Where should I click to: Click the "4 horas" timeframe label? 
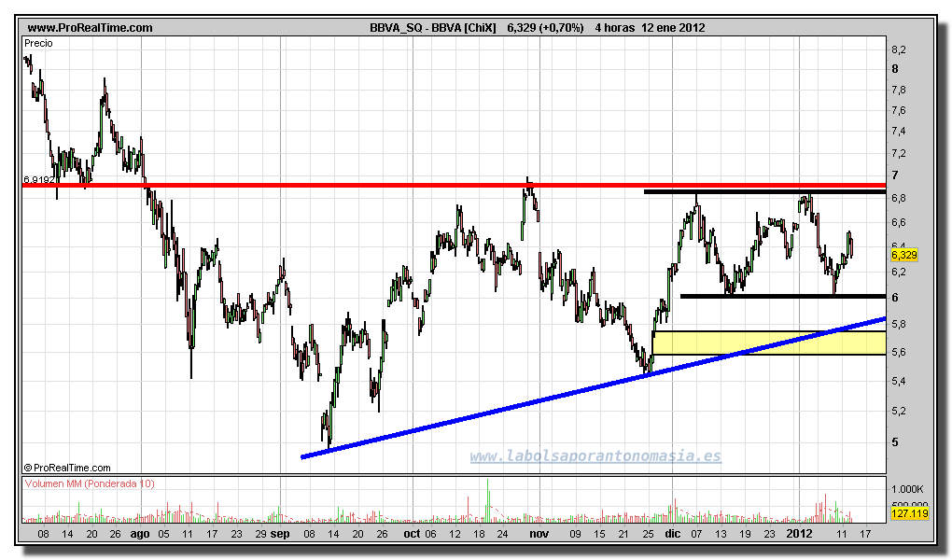pos(613,28)
